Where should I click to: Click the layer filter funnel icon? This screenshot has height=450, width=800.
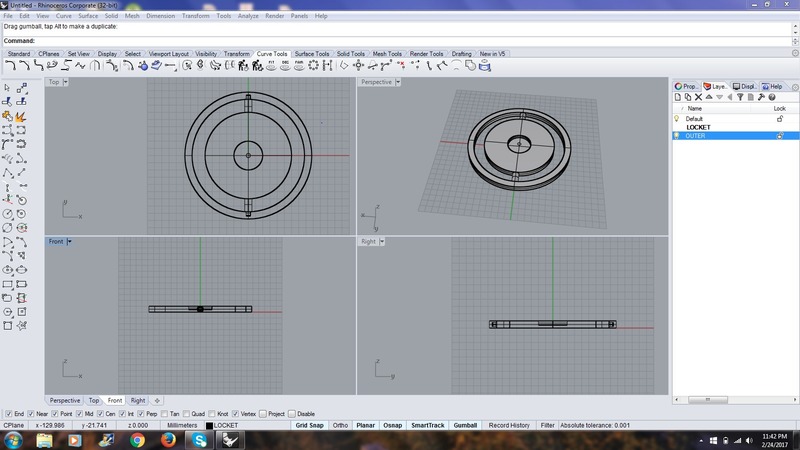740,97
